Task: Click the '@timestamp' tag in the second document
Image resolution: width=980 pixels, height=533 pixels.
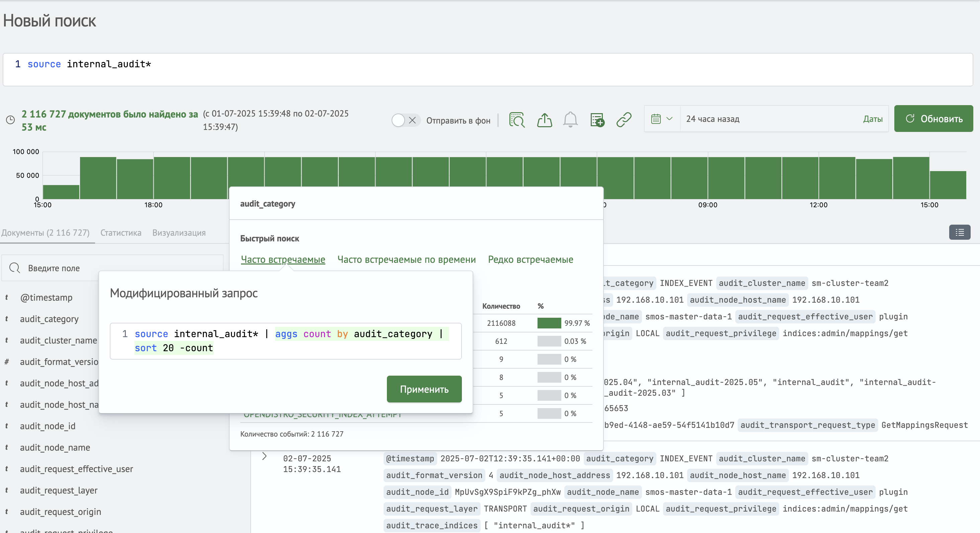Action: pos(410,459)
